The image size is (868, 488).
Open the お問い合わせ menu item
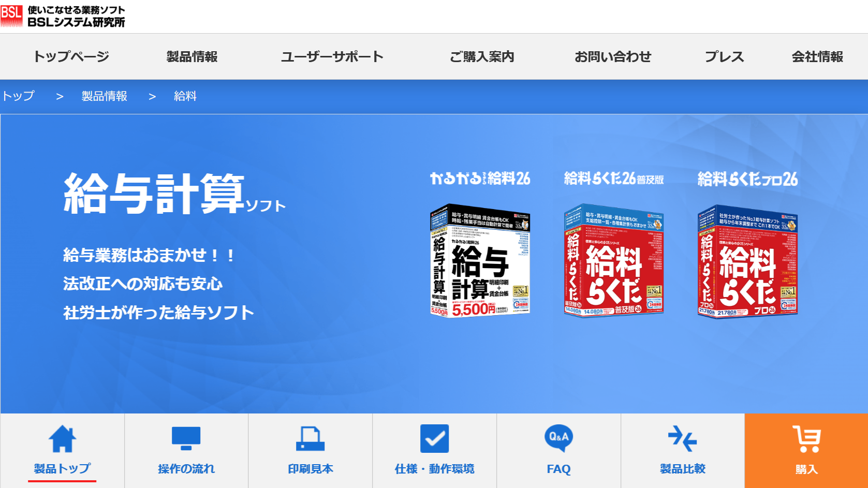coord(613,56)
